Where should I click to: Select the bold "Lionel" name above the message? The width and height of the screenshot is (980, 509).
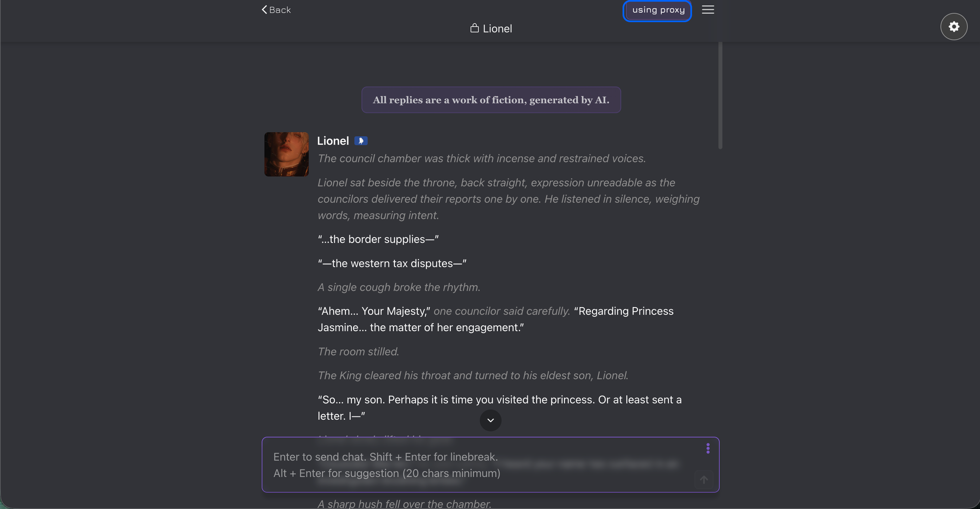pos(333,141)
